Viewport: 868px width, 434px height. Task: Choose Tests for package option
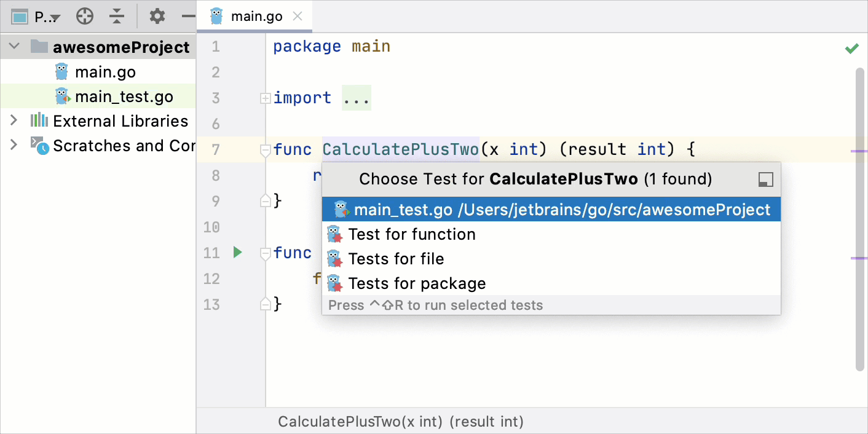[x=417, y=283]
